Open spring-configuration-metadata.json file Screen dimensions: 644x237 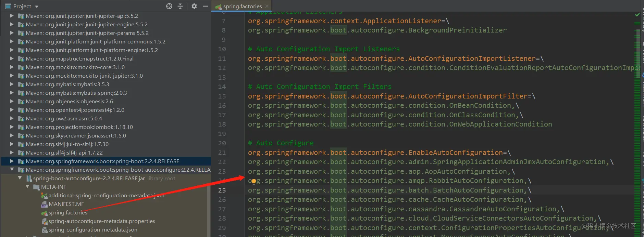tap(93, 229)
